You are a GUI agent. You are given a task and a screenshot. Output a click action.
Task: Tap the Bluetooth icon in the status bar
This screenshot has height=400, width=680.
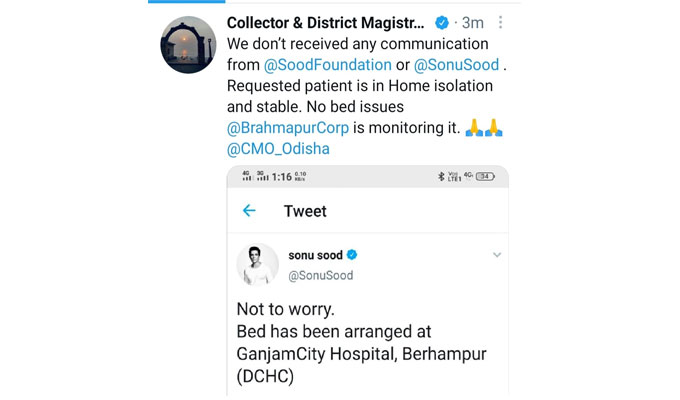[x=441, y=177]
